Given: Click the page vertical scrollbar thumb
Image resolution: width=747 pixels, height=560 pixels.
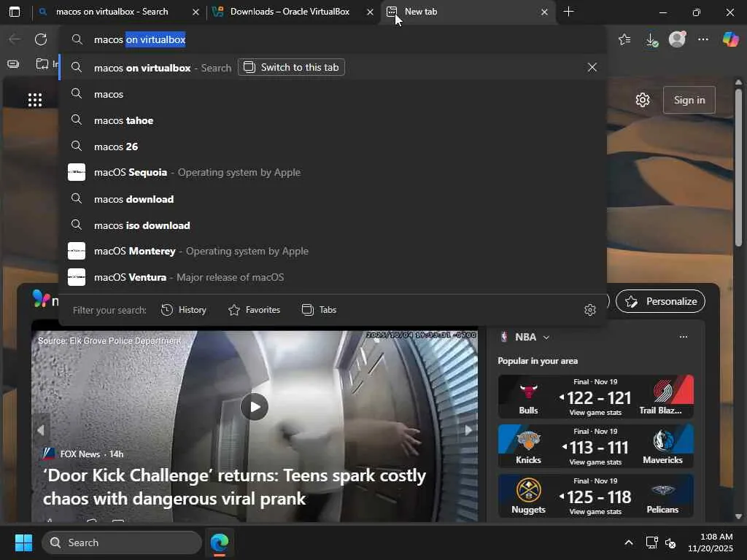Looking at the screenshot, I should click(738, 167).
